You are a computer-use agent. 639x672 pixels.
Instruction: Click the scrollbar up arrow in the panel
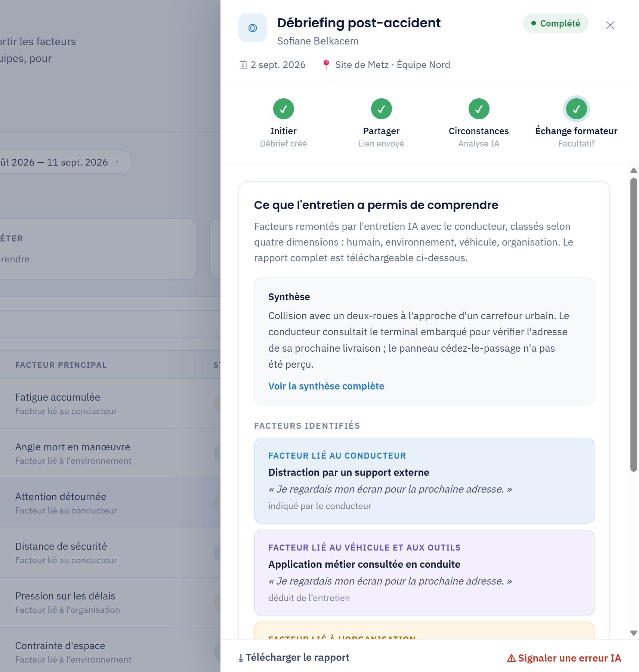pos(633,170)
